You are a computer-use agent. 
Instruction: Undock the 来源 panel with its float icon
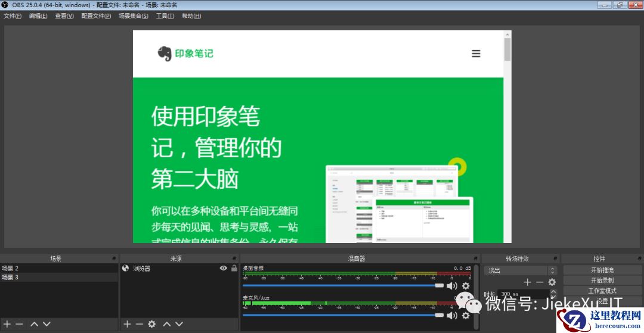[x=234, y=259]
